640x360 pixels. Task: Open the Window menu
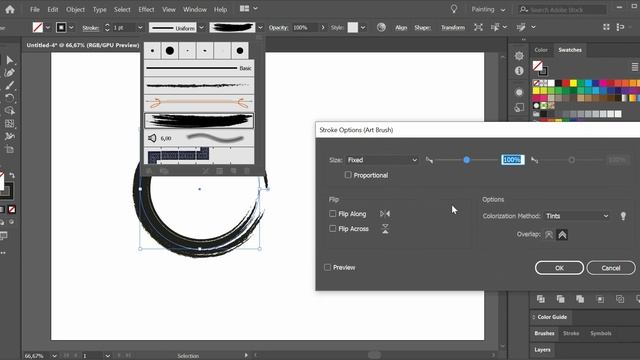pyautogui.click(x=194, y=9)
